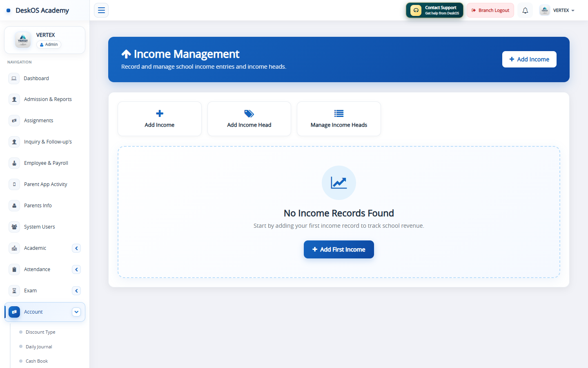The width and height of the screenshot is (588, 368).
Task: Click the Parents Info sidebar icon
Action: pyautogui.click(x=14, y=206)
